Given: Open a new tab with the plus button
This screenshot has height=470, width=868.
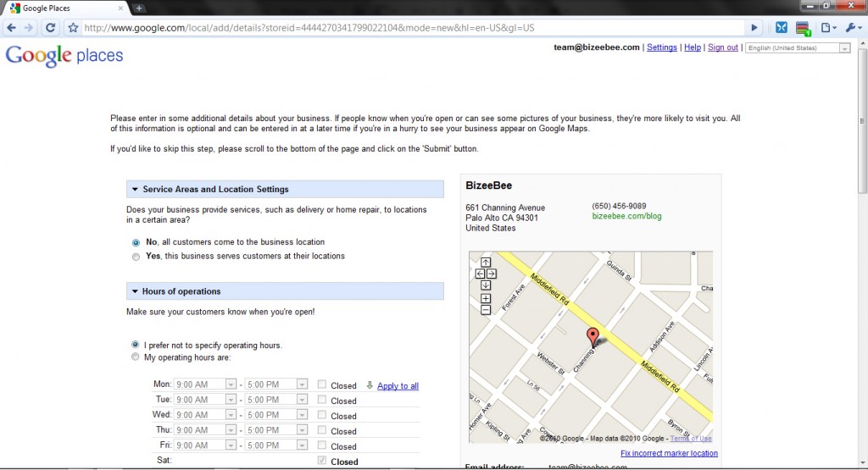Looking at the screenshot, I should tap(139, 8).
